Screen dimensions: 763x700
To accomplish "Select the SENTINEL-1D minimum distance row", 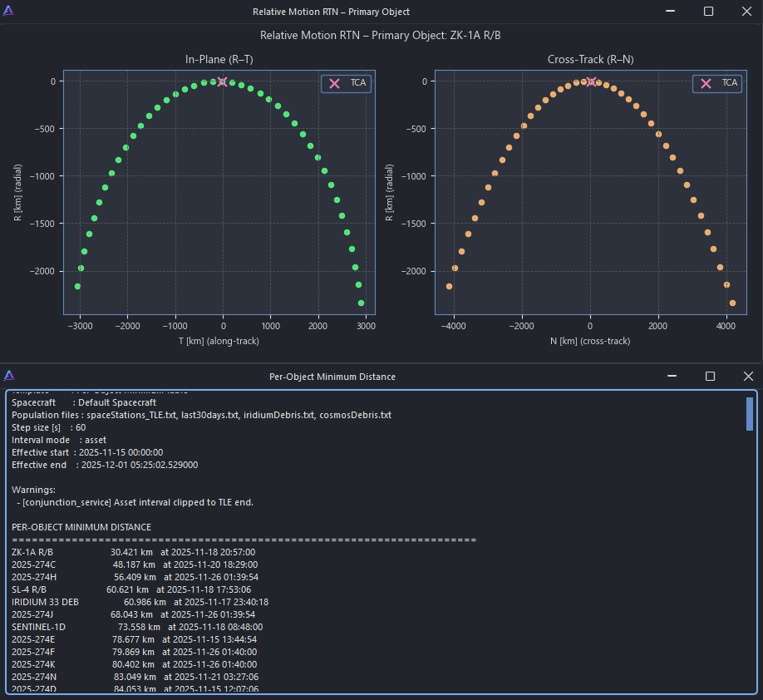I will pyautogui.click(x=137, y=627).
